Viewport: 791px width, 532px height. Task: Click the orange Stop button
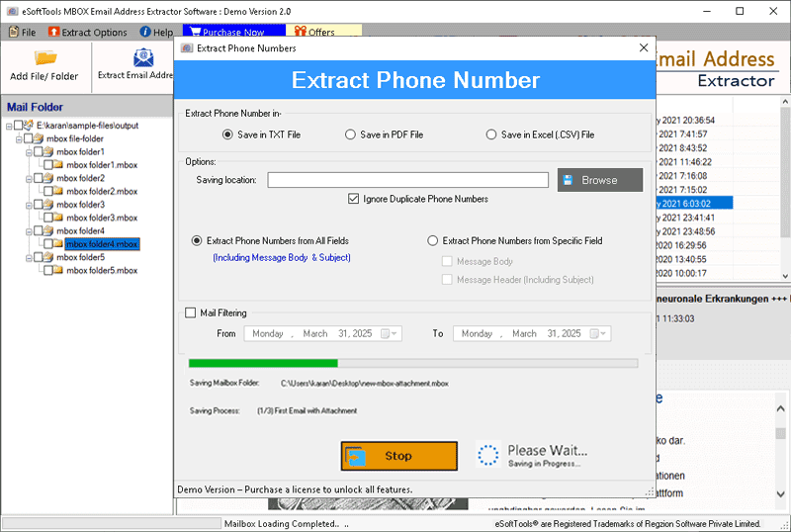click(x=399, y=456)
